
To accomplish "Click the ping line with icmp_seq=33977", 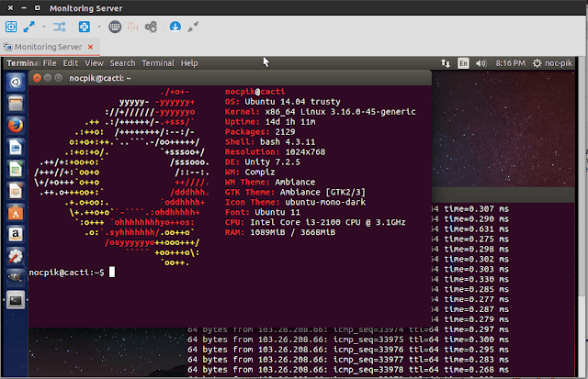I will point(348,360).
